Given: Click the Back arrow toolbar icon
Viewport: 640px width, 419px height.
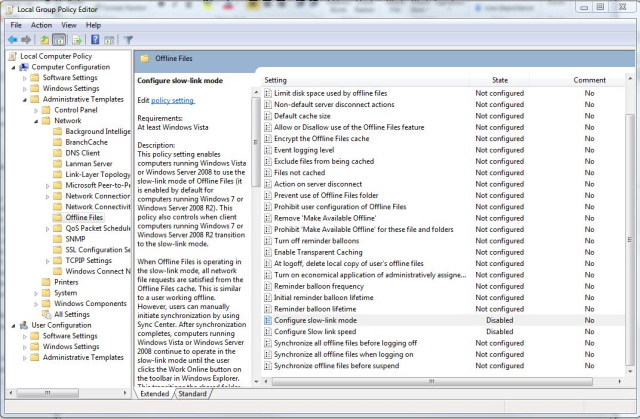Looking at the screenshot, I should pyautogui.click(x=13, y=40).
